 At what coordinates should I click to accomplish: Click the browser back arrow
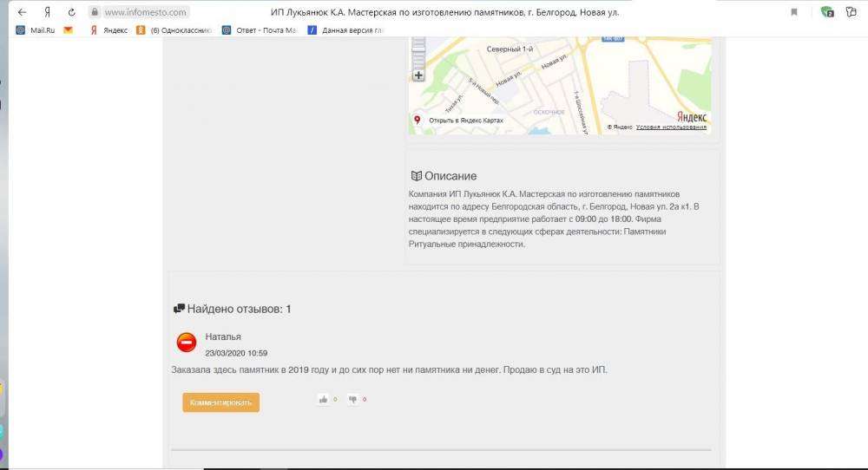[x=22, y=12]
